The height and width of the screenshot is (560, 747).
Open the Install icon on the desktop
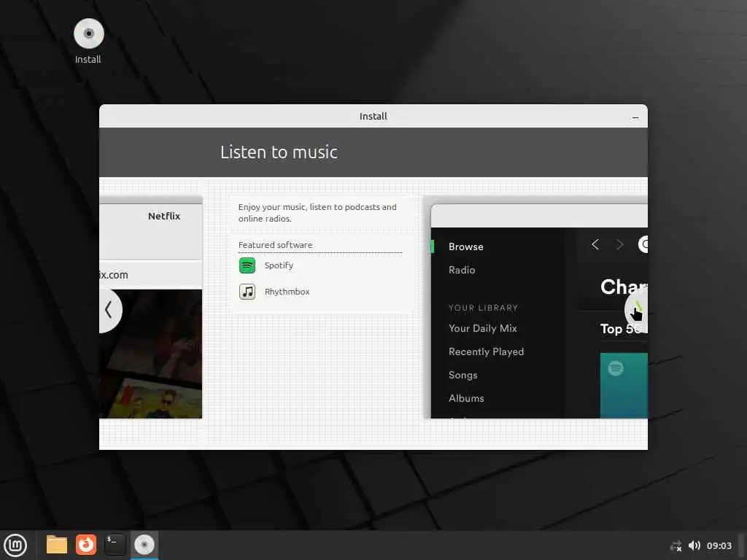point(88,34)
